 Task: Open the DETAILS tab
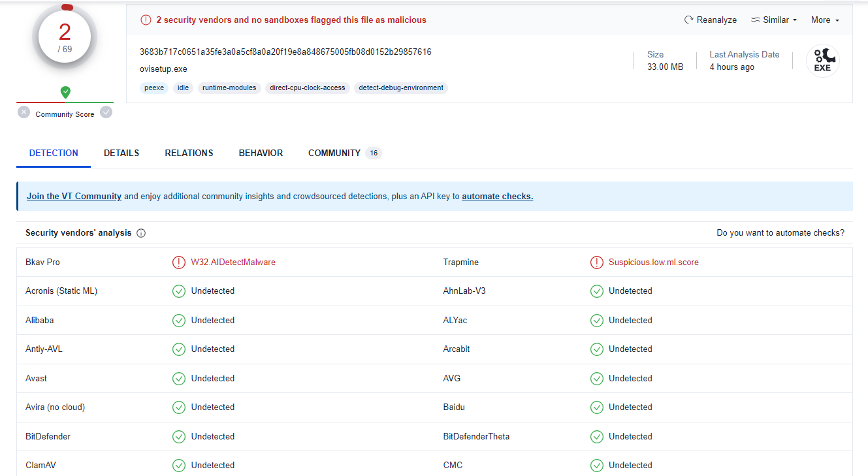[121, 153]
